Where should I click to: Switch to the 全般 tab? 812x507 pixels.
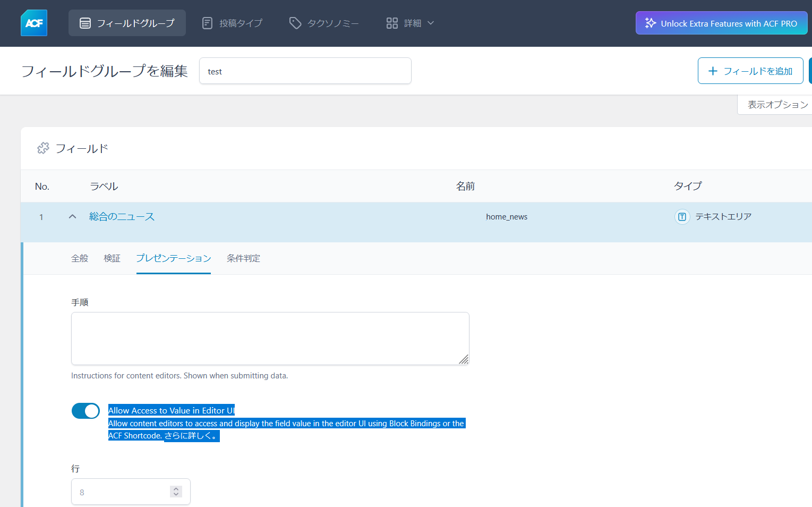(80, 258)
